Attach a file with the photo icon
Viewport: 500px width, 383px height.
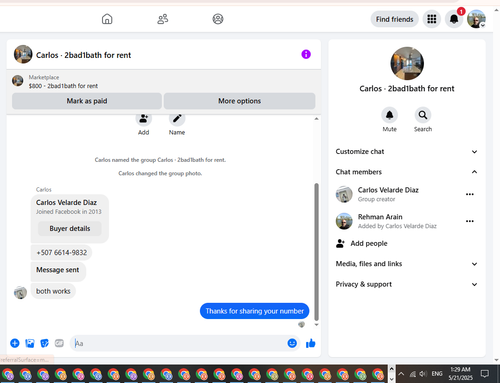coord(30,343)
